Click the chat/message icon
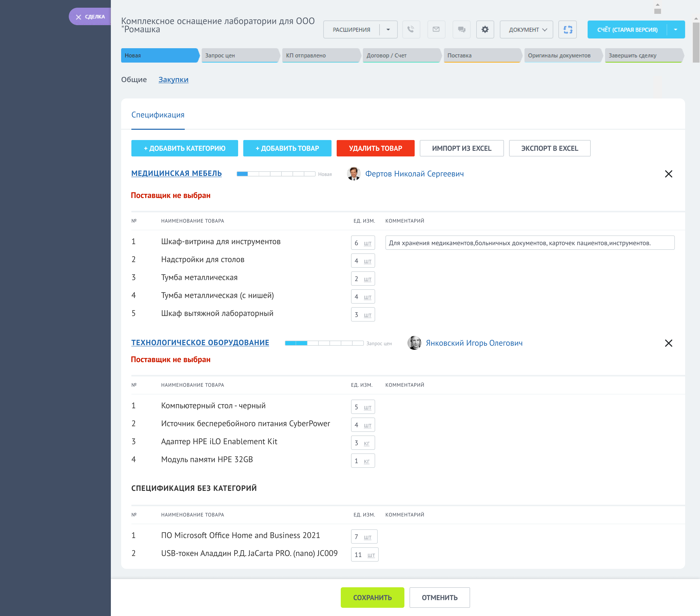The image size is (700, 616). point(461,30)
